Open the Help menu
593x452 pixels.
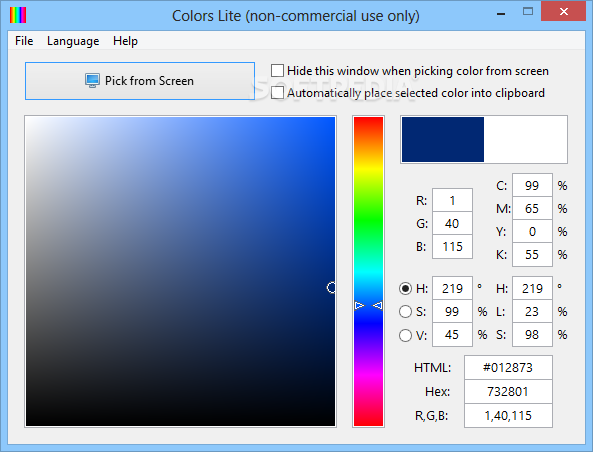tap(125, 41)
